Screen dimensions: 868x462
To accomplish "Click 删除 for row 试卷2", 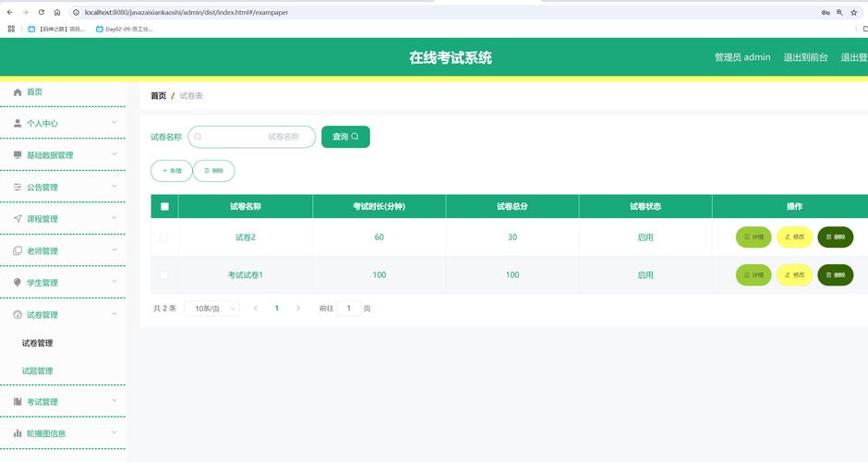I will (836, 237).
